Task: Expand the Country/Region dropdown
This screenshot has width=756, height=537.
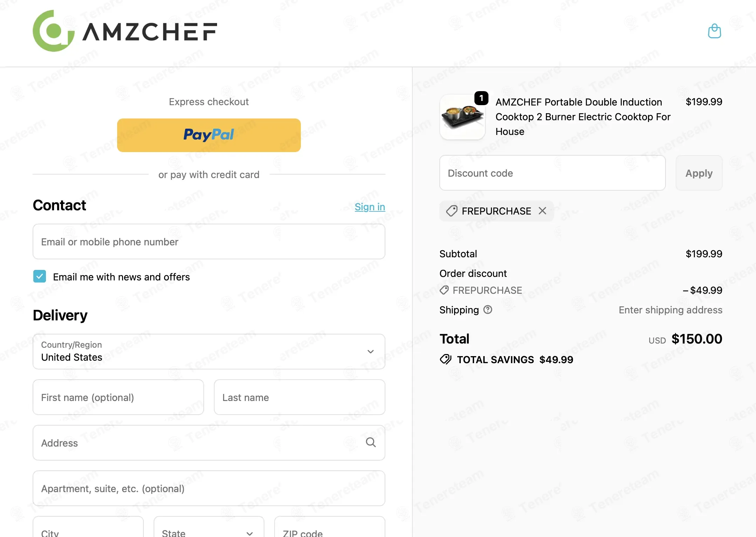Action: point(209,351)
